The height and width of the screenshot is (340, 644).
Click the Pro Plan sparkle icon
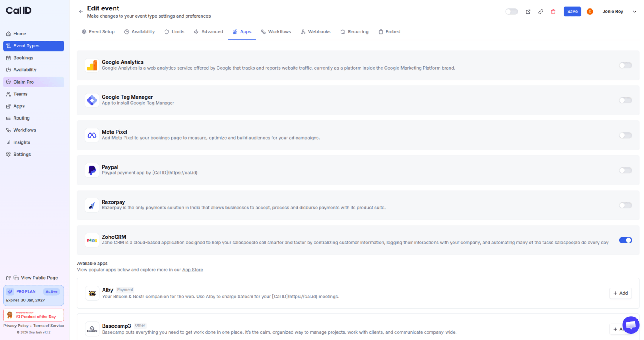point(10,291)
